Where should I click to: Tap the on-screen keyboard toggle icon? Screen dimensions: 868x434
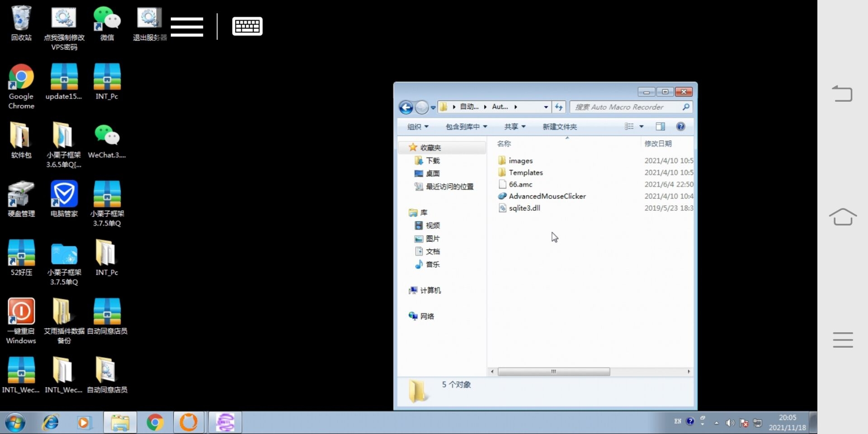click(x=247, y=26)
